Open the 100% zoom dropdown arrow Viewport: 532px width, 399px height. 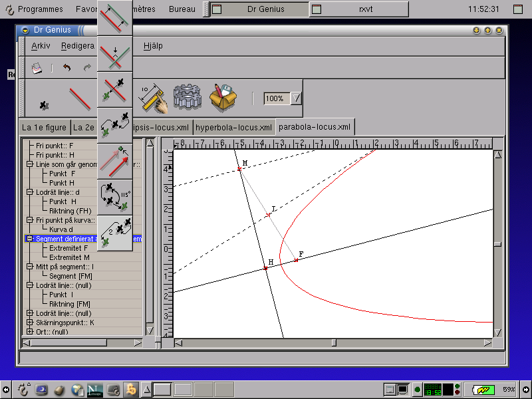296,98
